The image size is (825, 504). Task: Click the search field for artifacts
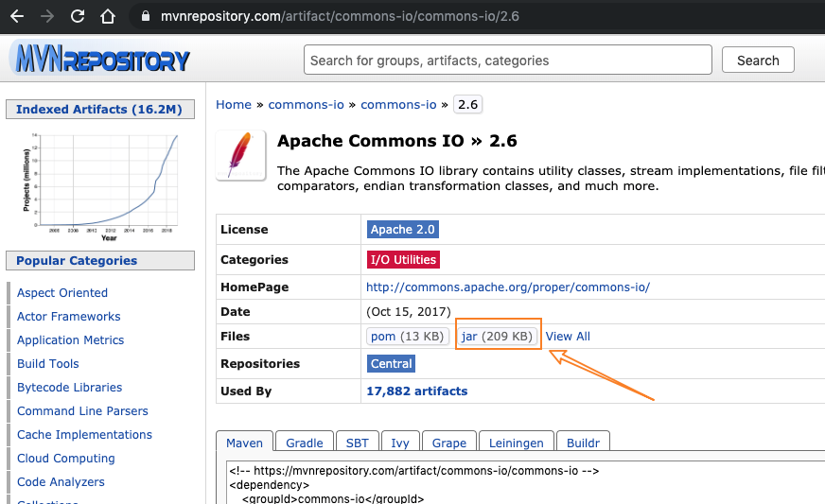pyautogui.click(x=508, y=60)
